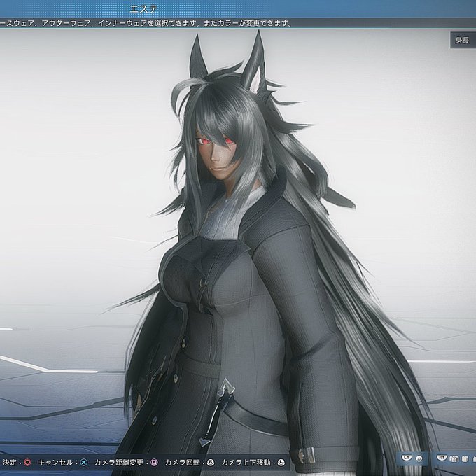Click the L stick camera vertical move icon
The height and width of the screenshot is (476, 476).
point(281,462)
